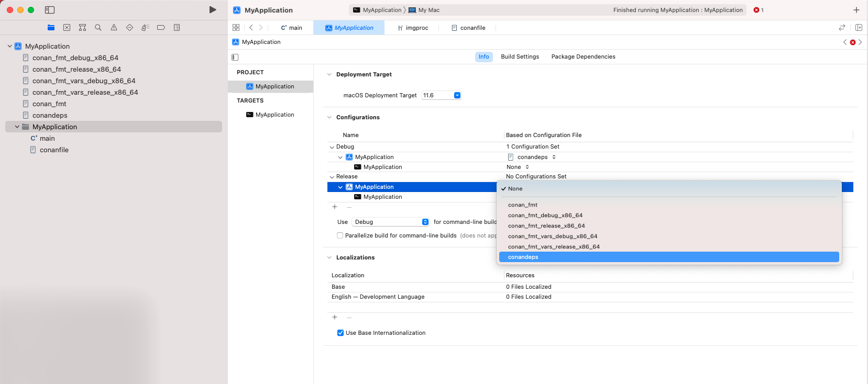Open conandeps file in the navigator

(45, 116)
